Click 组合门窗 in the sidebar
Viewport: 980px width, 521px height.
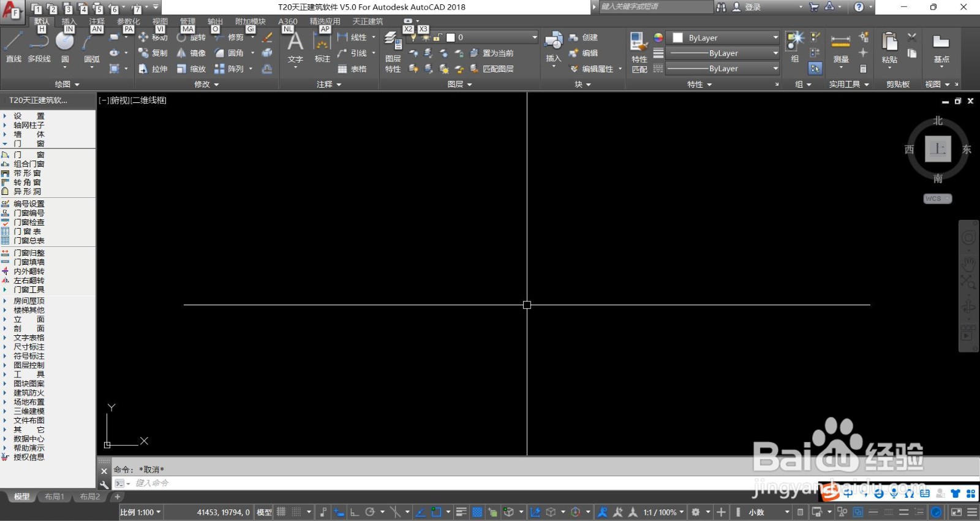29,164
